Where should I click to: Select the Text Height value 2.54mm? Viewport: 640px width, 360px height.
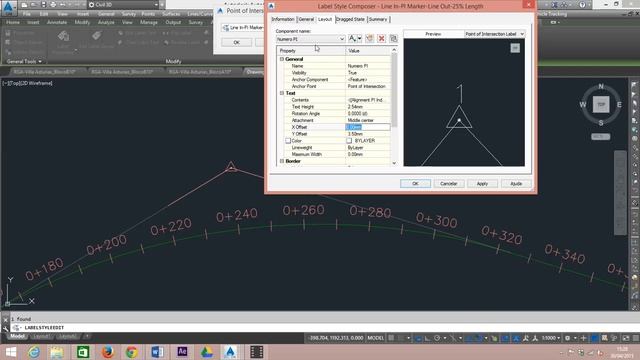[x=368, y=107]
